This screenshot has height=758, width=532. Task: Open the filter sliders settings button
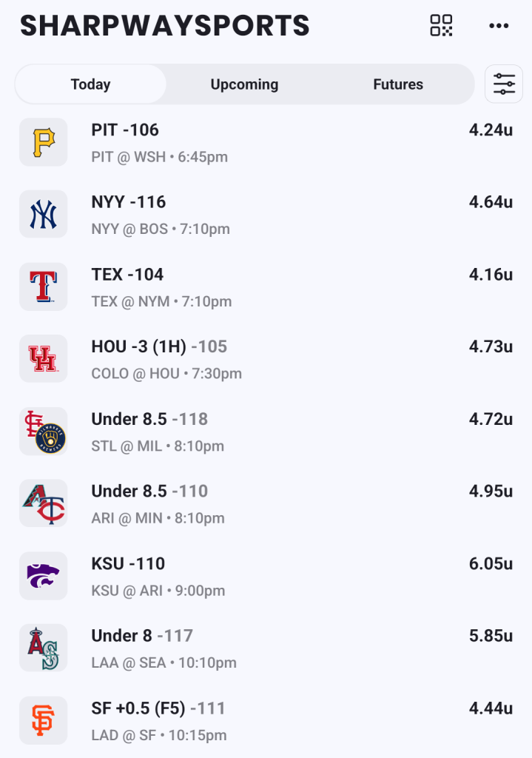tap(504, 84)
